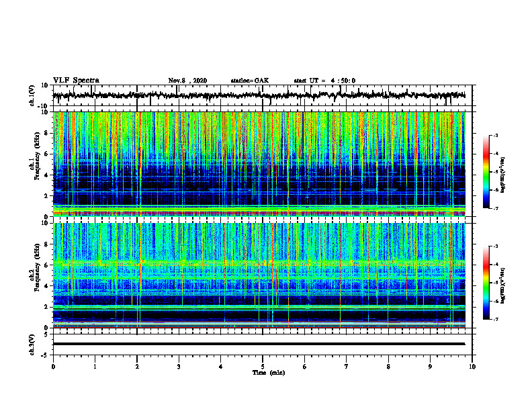Click time axis tick label "0"
532x411 pixels.
click(53, 367)
